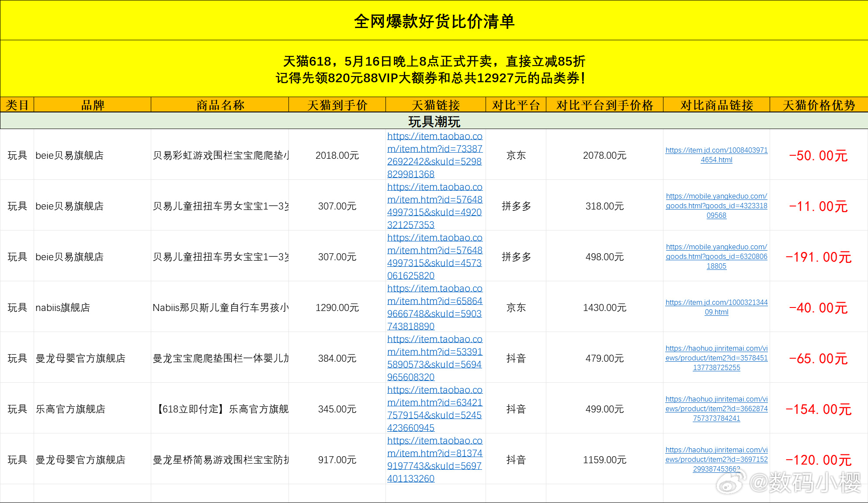868x503 pixels.
Task: Select the Nabiis那贝斯儿童自行车 product name cell
Action: click(x=220, y=307)
